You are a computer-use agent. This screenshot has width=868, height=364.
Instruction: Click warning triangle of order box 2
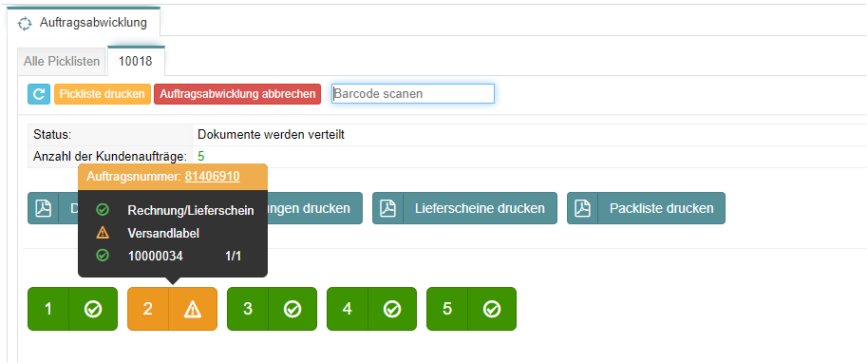pos(193,309)
